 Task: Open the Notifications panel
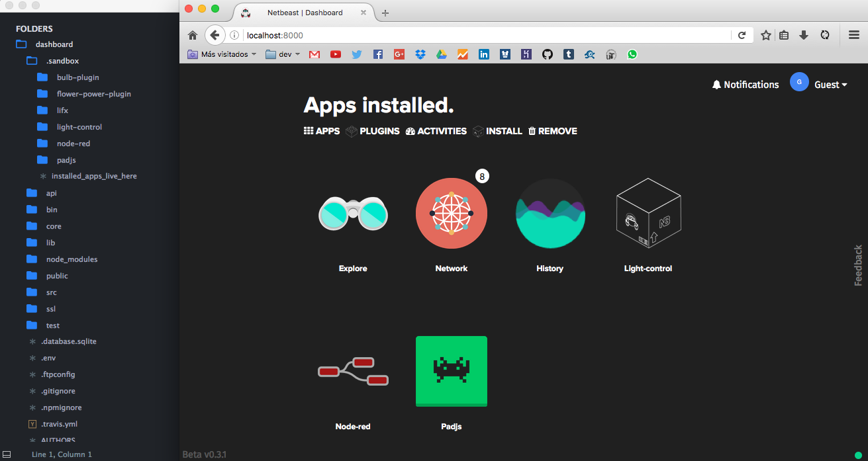[746, 85]
